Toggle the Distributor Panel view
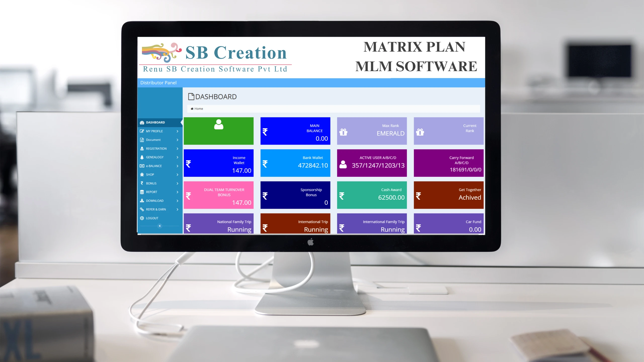644x362 pixels. click(158, 83)
